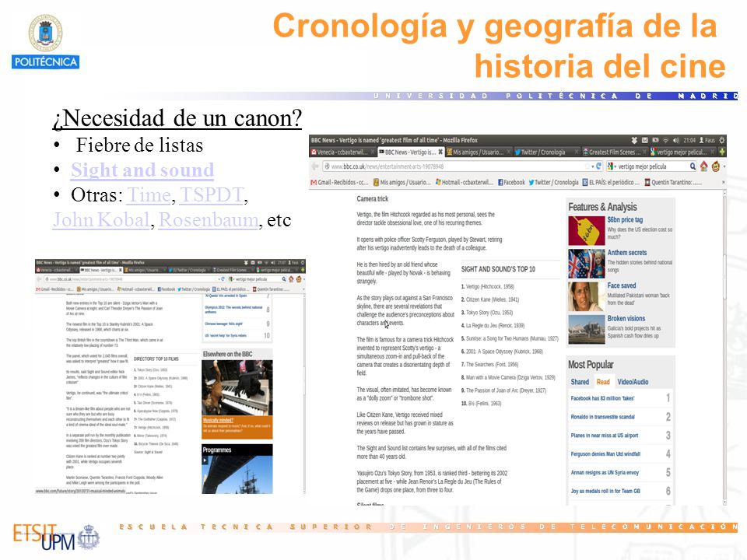Open the Sight and sound link on slide
Screen dimensions: 747x560
142,170
